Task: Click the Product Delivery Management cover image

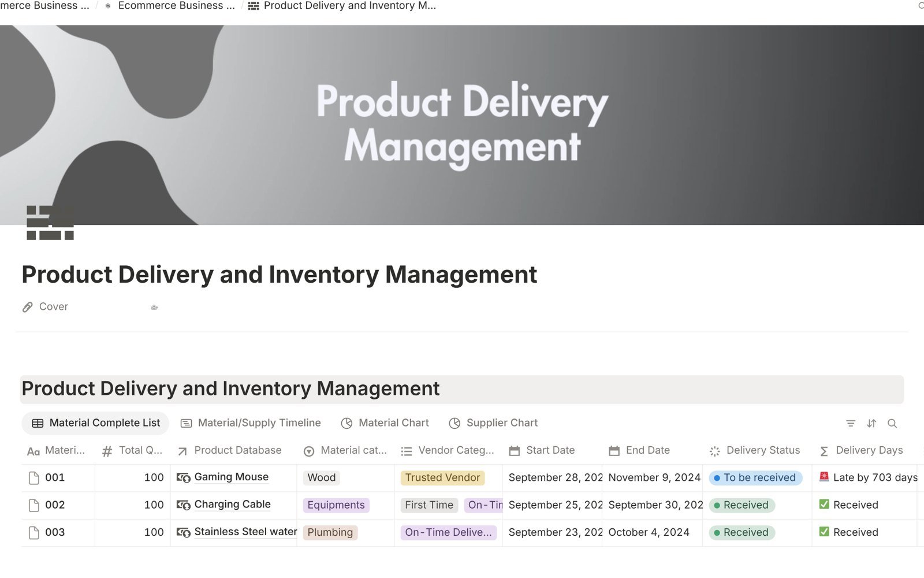Action: coord(462,125)
